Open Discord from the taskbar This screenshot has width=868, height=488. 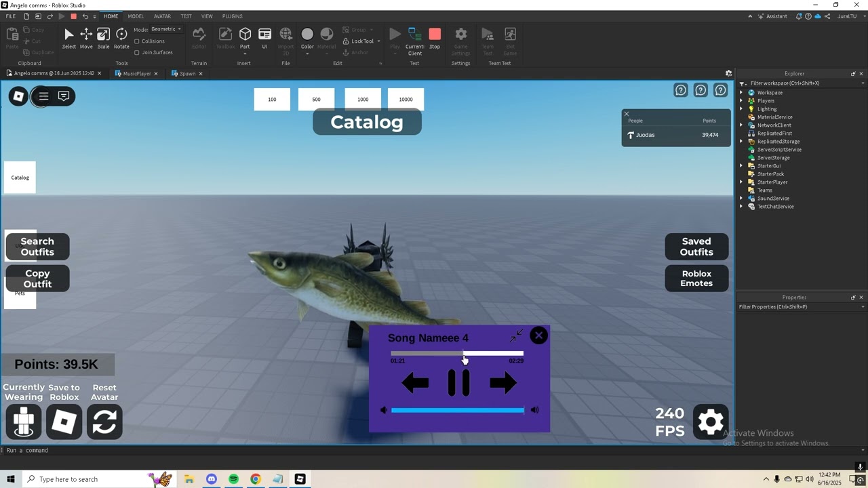(x=211, y=479)
